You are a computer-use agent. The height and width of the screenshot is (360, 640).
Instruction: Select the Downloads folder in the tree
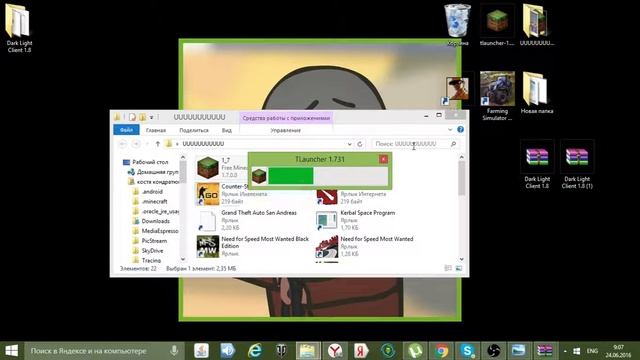point(151,221)
